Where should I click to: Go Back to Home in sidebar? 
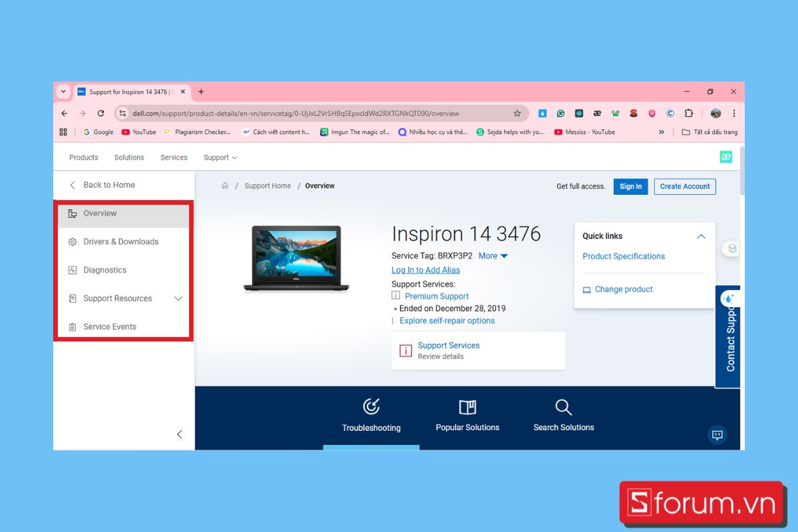(x=102, y=185)
